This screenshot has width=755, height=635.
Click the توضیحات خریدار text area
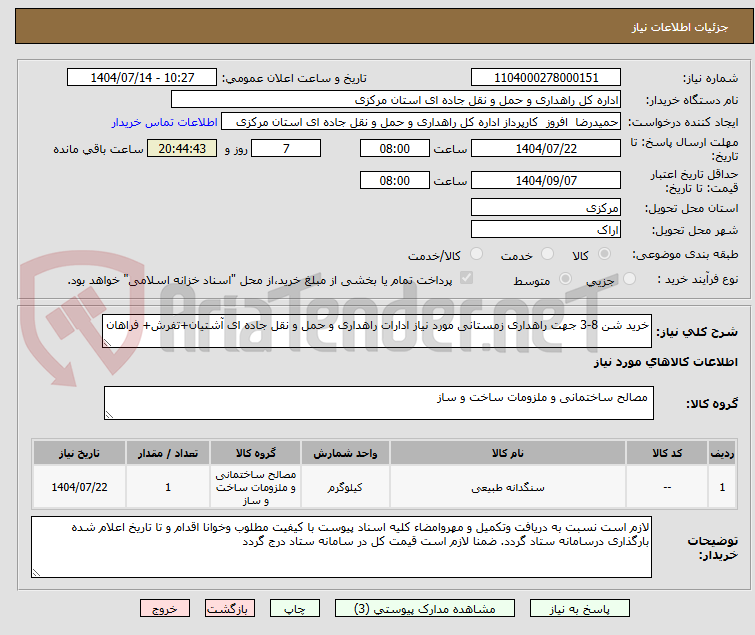(341, 547)
